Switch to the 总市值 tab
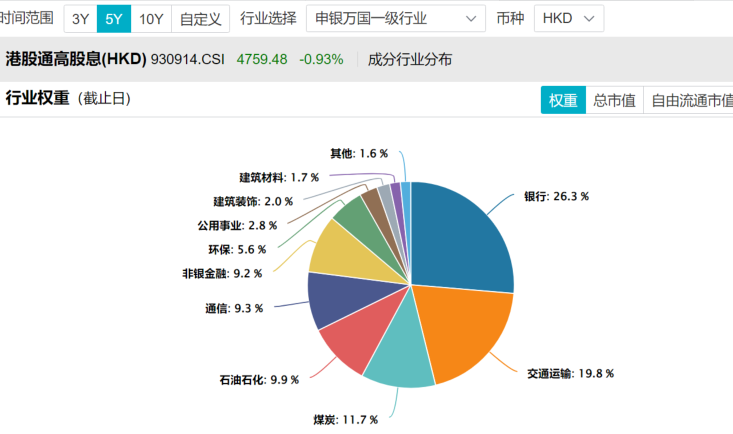The width and height of the screenshot is (733, 434). click(614, 100)
